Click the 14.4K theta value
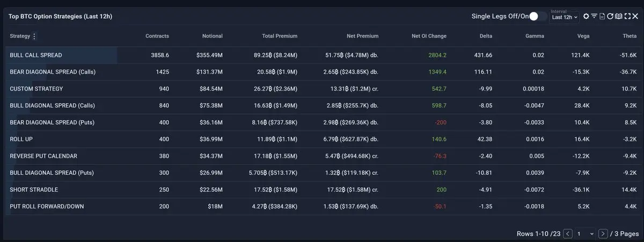Screen dimensions: 644x242 click(629, 190)
